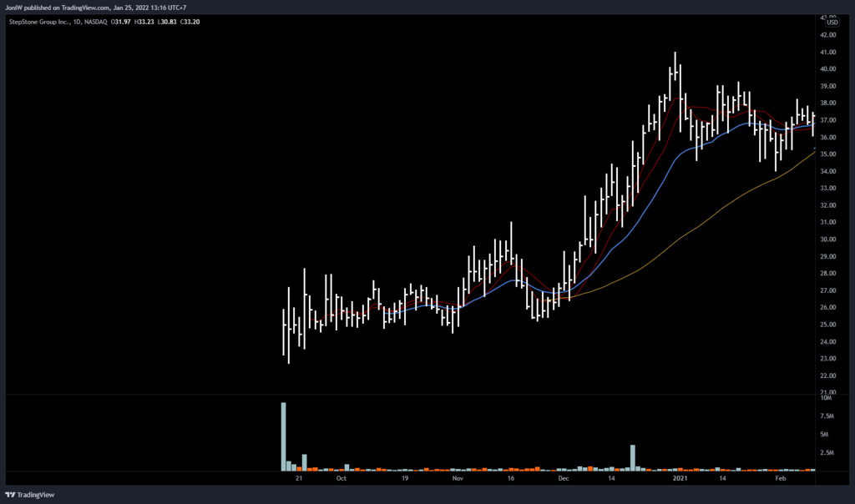Click the 2.5M volume axis label
Image resolution: width=855 pixels, height=504 pixels.
coord(827,453)
